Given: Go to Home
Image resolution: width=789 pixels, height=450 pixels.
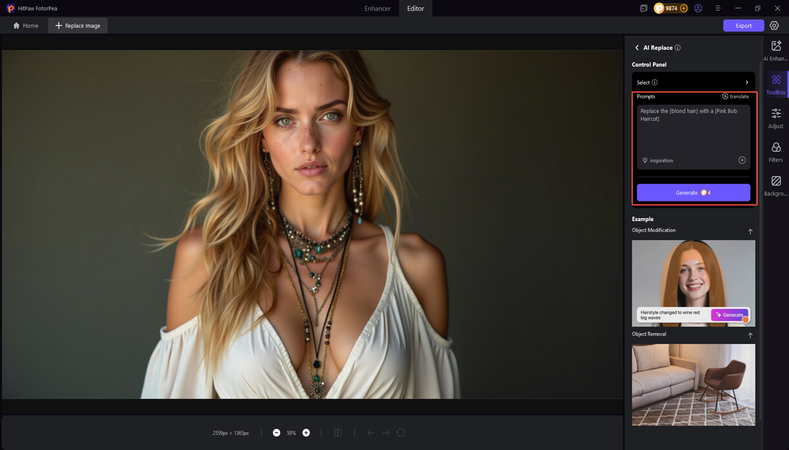Looking at the screenshot, I should (25, 26).
